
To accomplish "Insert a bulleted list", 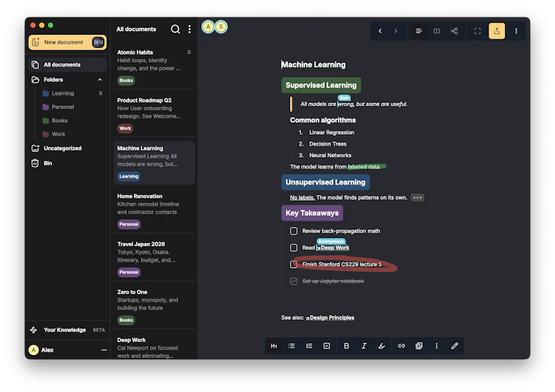I will tap(291, 346).
